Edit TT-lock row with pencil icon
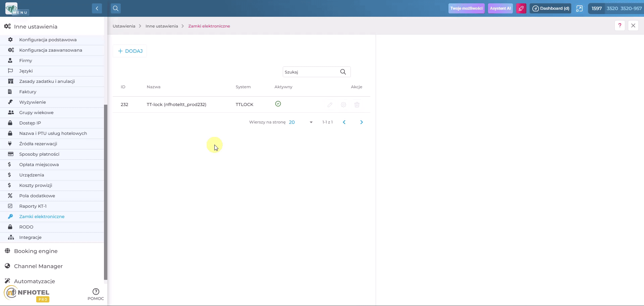Viewport: 644px width, 306px height. click(x=330, y=105)
